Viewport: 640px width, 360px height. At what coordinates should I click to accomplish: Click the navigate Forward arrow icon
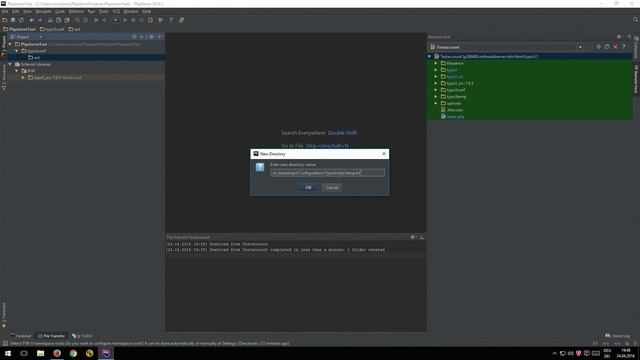click(104, 20)
